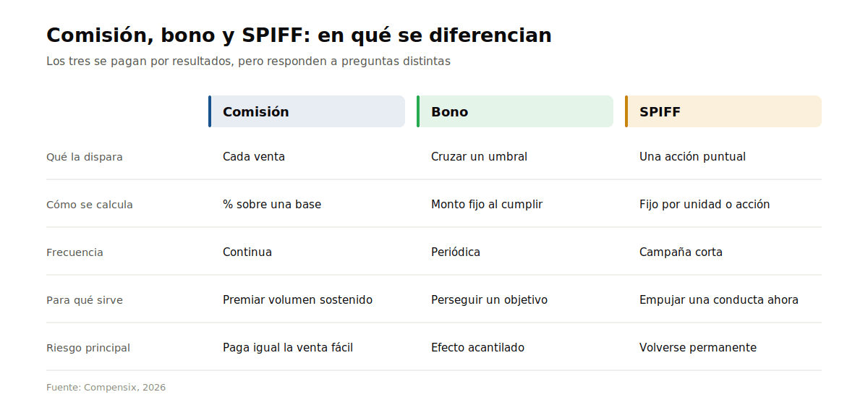Click the 'Cruzar un umbral' cell
This screenshot has width=868, height=405.
point(479,156)
